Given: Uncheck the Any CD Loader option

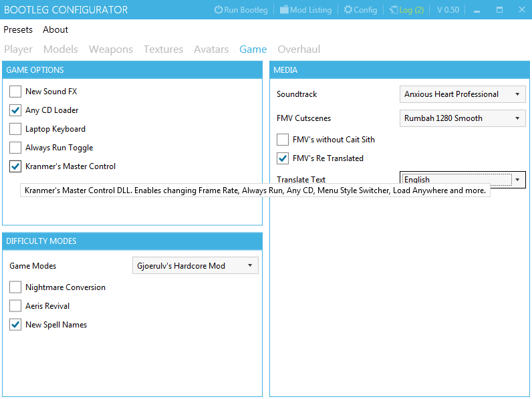Looking at the screenshot, I should point(15,110).
